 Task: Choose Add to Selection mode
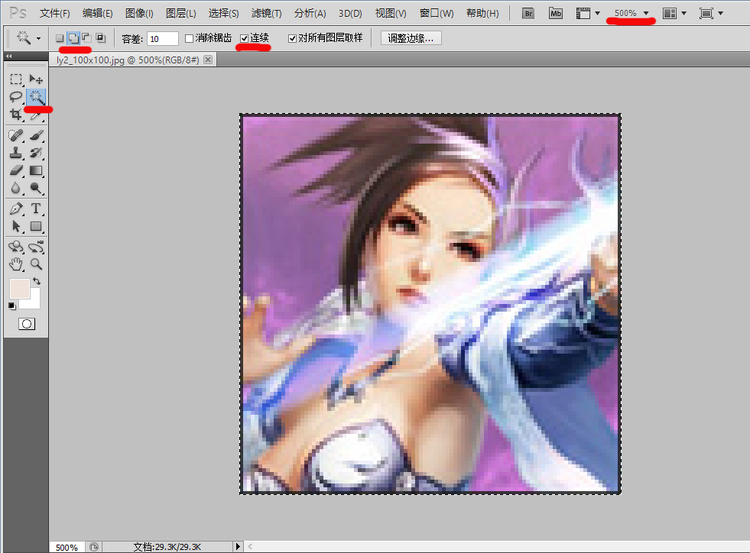73,38
